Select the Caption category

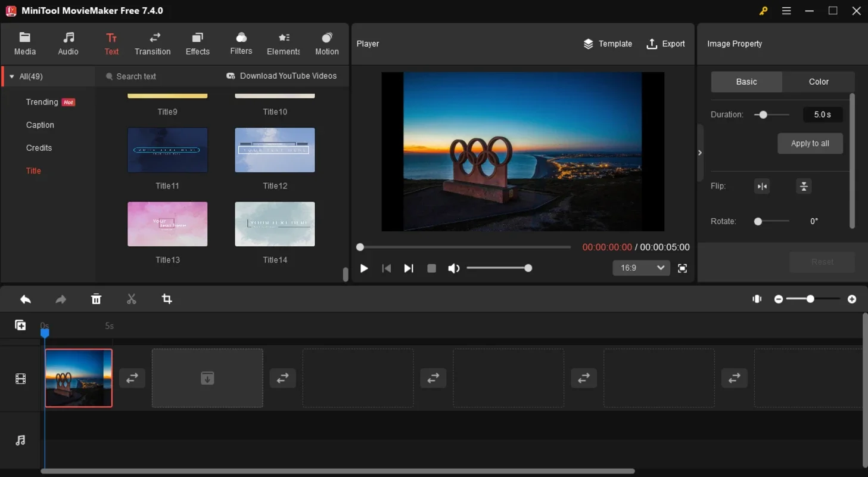(40, 125)
